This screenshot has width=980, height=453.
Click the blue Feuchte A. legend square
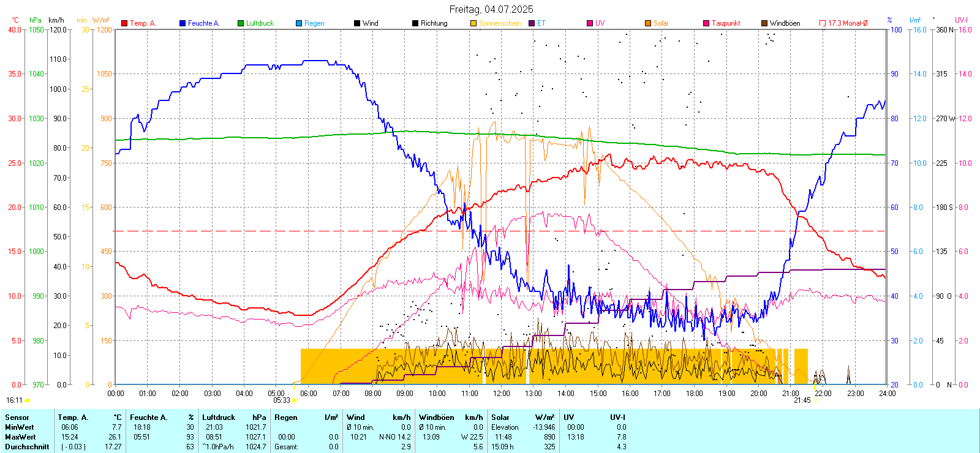pyautogui.click(x=183, y=23)
